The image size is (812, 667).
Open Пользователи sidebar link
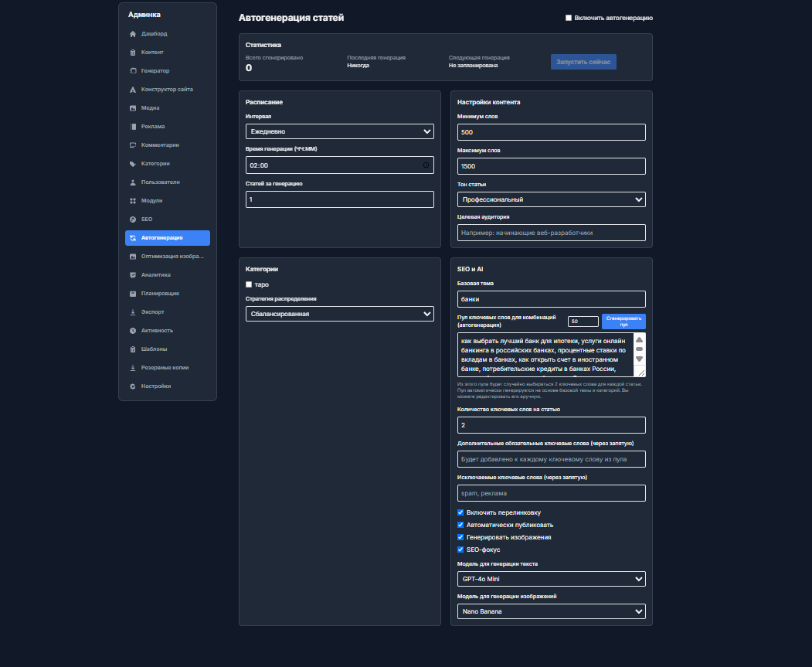(x=168, y=182)
